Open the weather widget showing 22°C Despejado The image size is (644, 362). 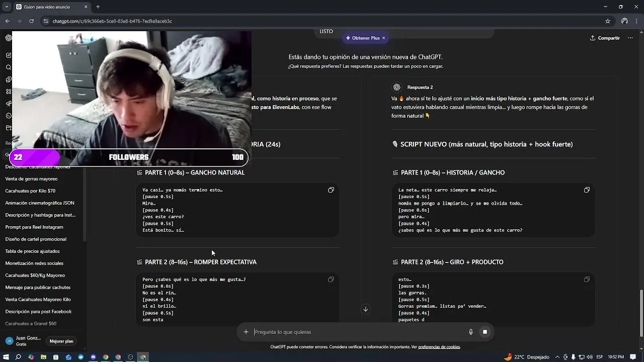527,357
